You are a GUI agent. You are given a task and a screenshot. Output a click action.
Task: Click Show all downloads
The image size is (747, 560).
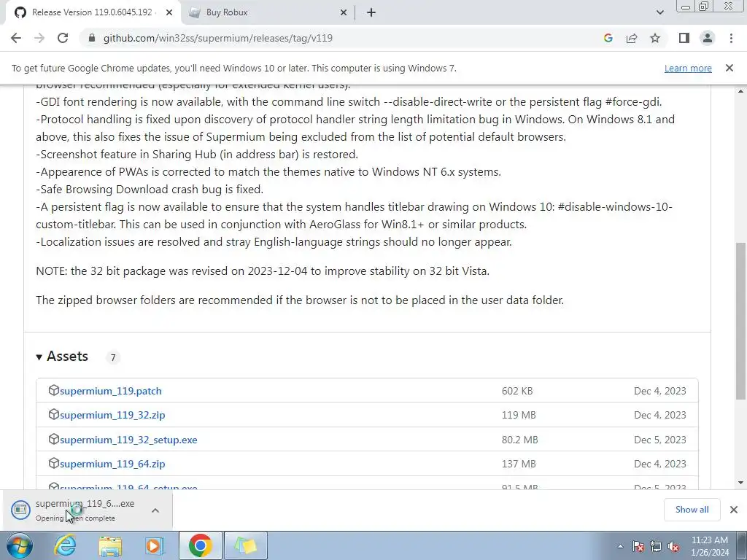pos(692,510)
